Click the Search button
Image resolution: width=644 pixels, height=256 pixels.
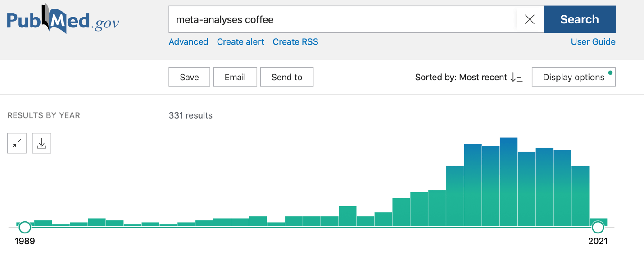[x=579, y=19]
